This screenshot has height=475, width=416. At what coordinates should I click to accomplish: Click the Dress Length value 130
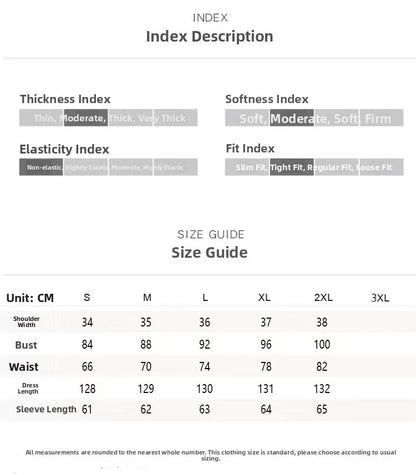click(204, 389)
